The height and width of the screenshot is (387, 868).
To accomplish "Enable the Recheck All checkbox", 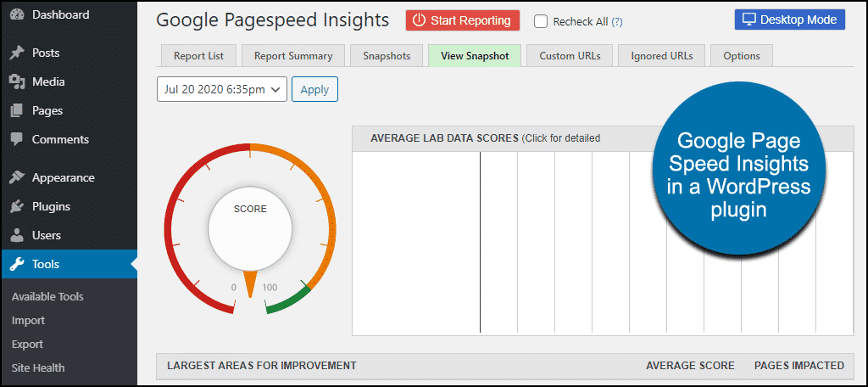I will (x=541, y=21).
